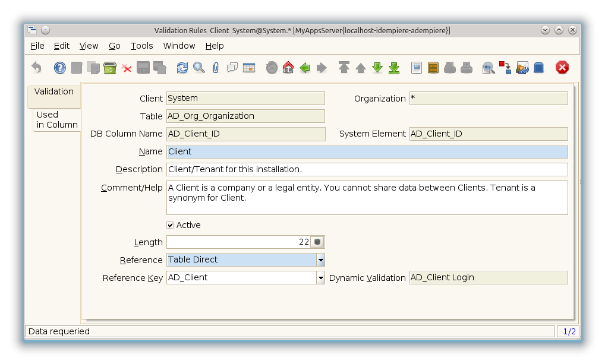605x364 pixels.
Task: Click the History records clock icon
Action: [x=272, y=68]
